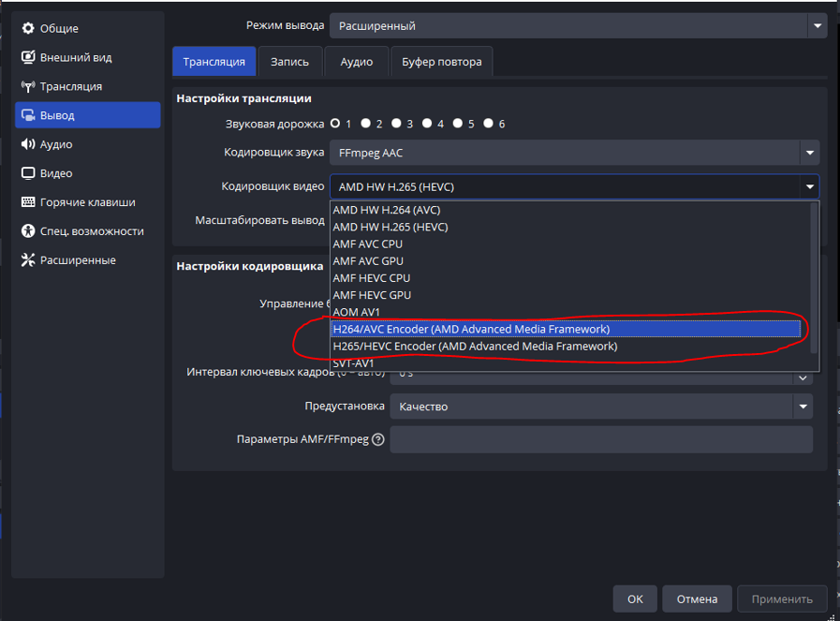The width and height of the screenshot is (840, 621).
Task: Open the Расширенные settings section
Action: coord(88,259)
